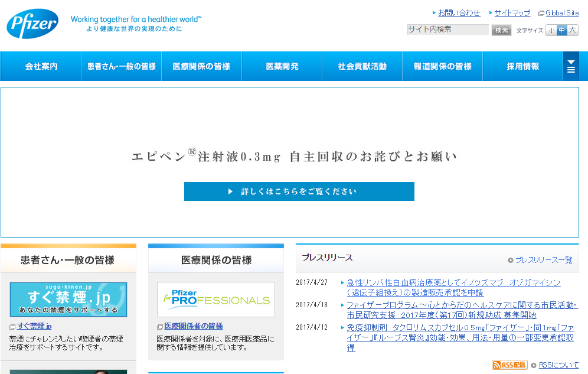Click the circle arrow icon beside RSSについて
Screen dimensions: 588x374
[x=534, y=365]
